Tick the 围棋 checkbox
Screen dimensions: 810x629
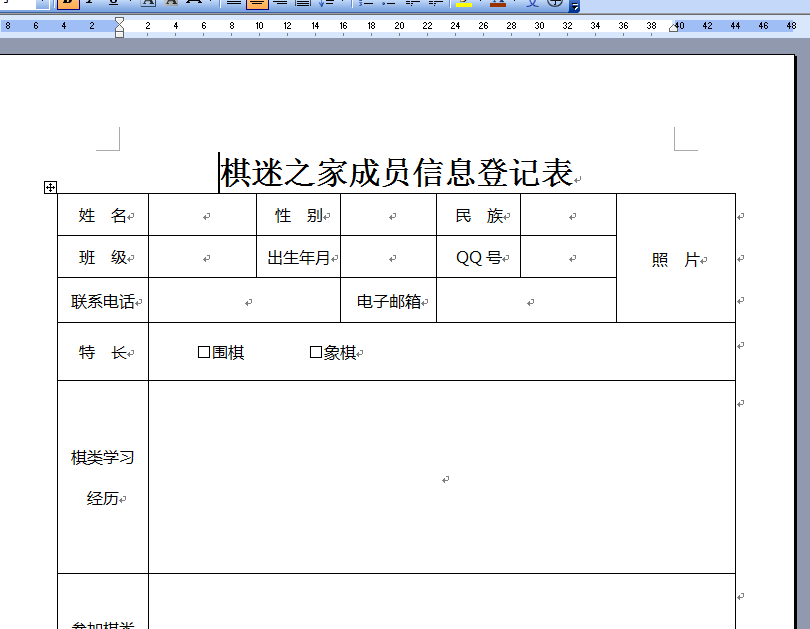point(204,352)
